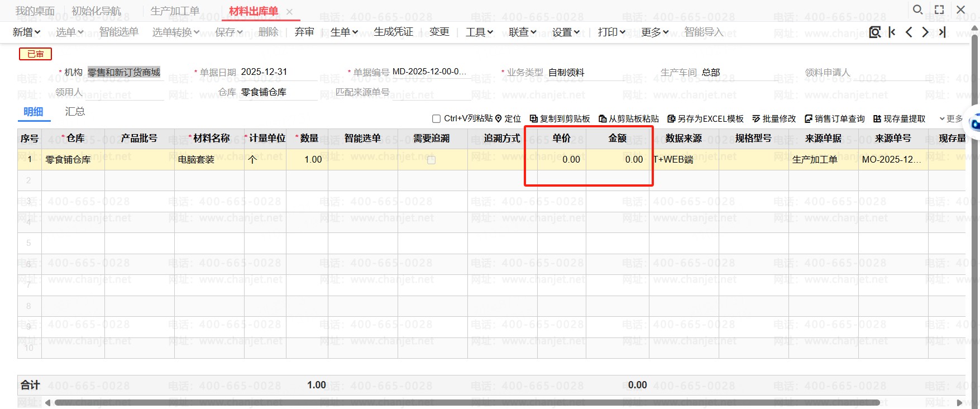Click 批量修改 batch edit icon button

(774, 118)
